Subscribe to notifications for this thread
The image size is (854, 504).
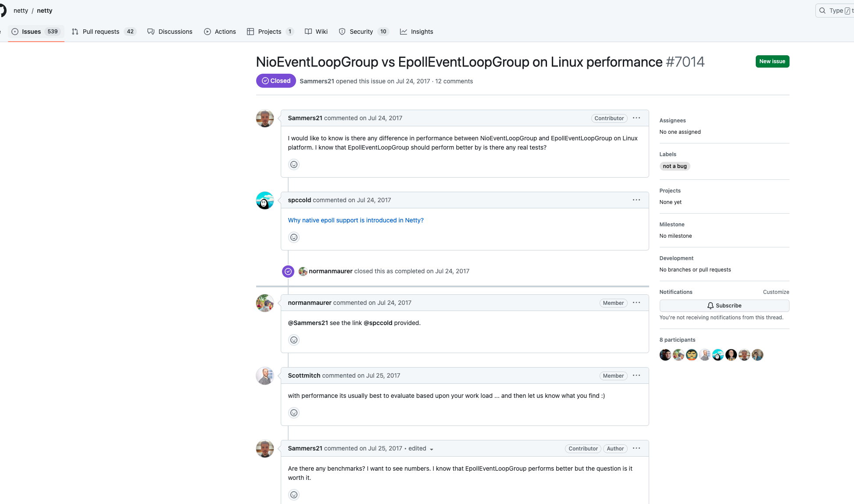(724, 306)
